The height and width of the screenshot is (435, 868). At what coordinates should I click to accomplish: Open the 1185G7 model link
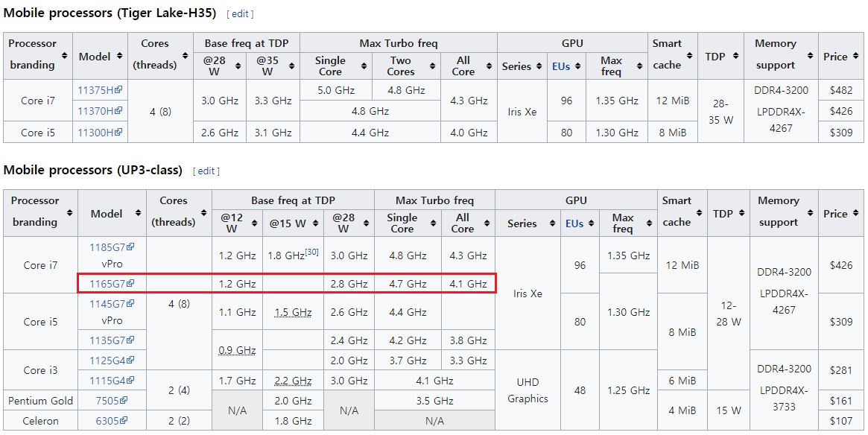click(x=112, y=247)
